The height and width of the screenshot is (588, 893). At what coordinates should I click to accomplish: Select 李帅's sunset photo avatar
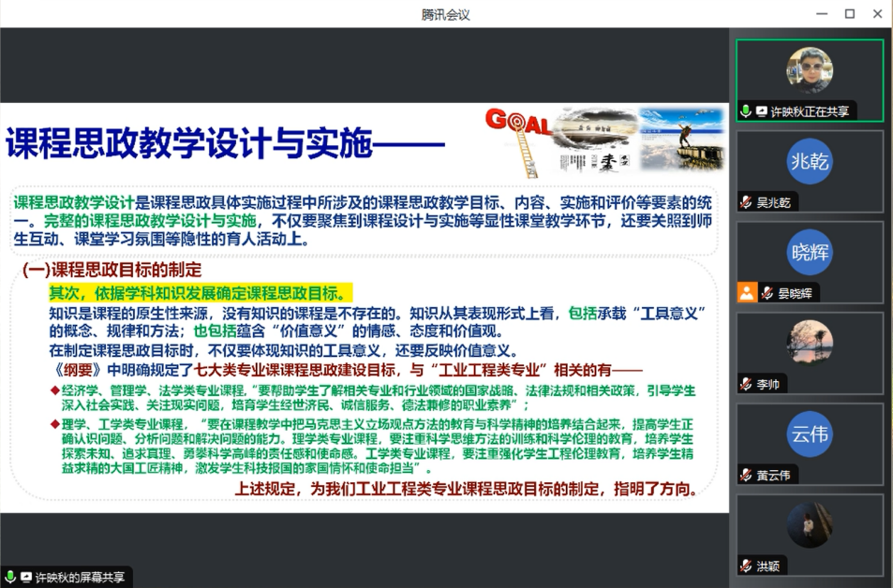click(810, 343)
